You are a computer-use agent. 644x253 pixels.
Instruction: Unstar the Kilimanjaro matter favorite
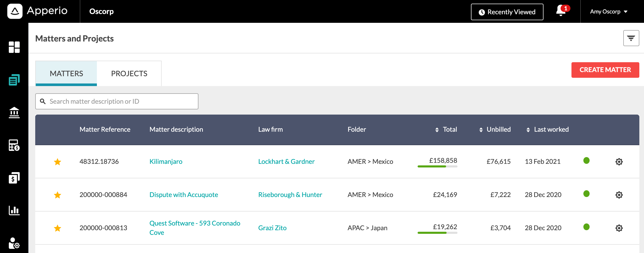tap(58, 162)
